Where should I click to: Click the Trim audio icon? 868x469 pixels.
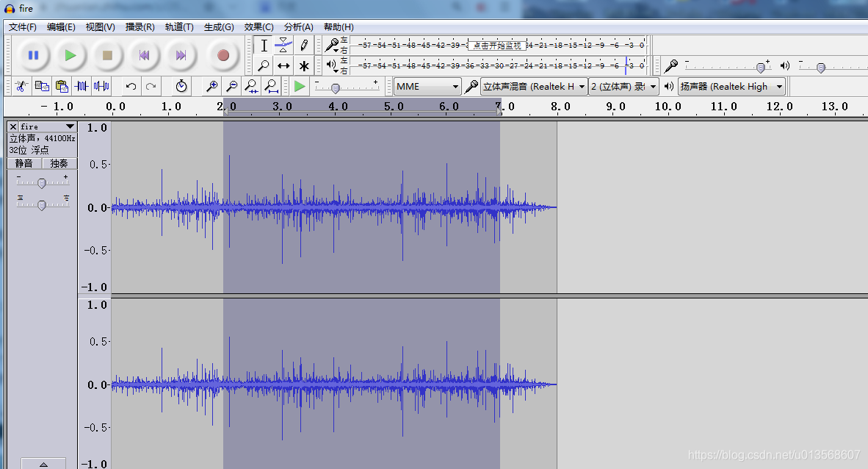tap(82, 86)
